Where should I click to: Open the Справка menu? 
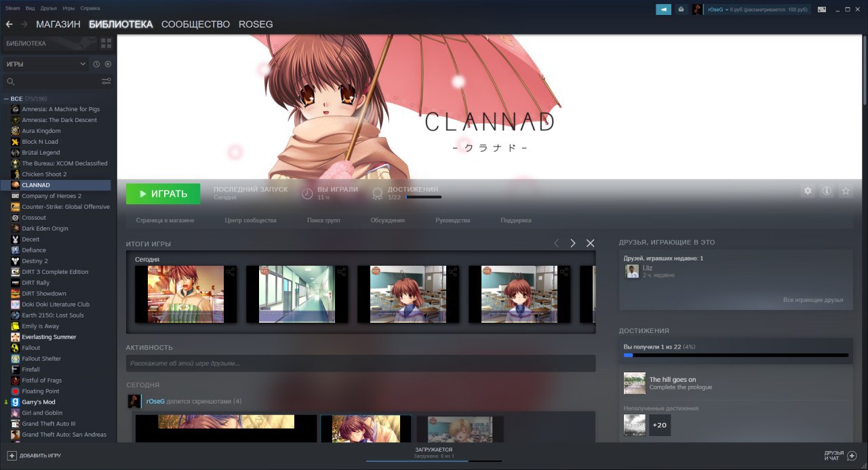coord(90,8)
